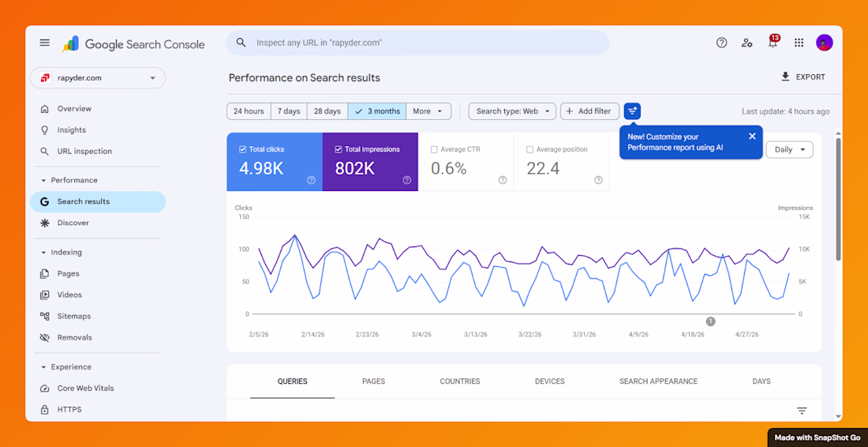
Task: Click the Pages document icon in sidebar
Action: (45, 273)
